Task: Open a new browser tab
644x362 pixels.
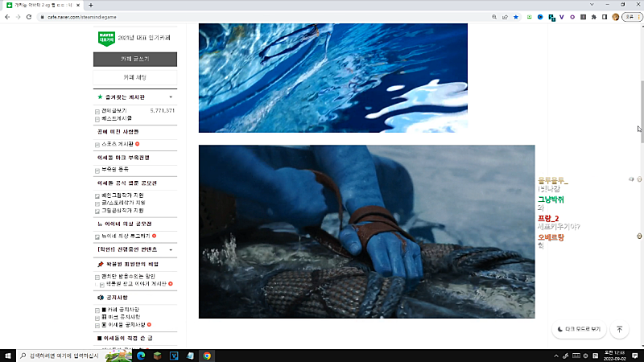Action: pyautogui.click(x=91, y=5)
